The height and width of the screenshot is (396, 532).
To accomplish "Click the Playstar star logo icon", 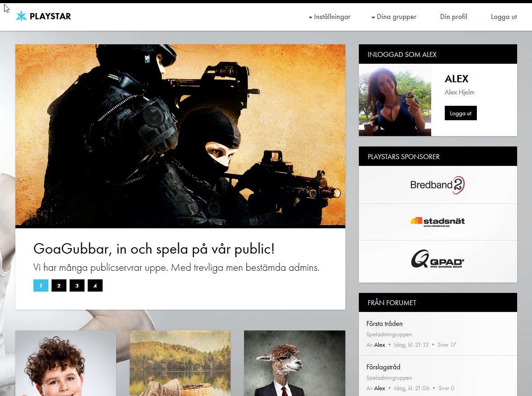I will click(21, 16).
